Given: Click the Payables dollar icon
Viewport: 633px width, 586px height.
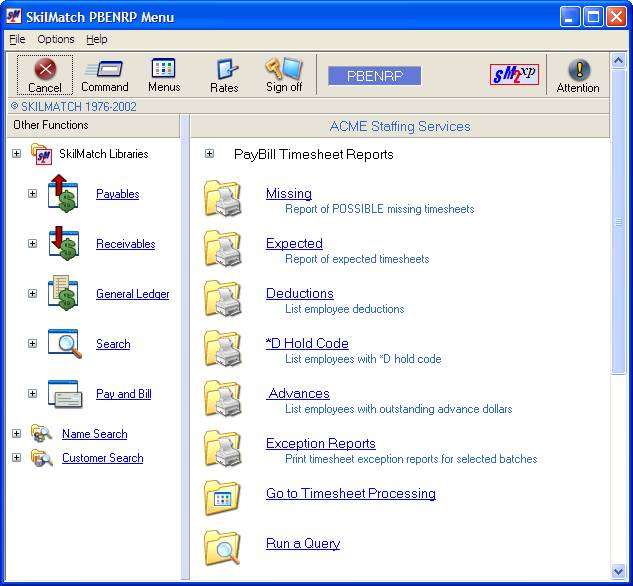Looking at the screenshot, I should tap(63, 193).
